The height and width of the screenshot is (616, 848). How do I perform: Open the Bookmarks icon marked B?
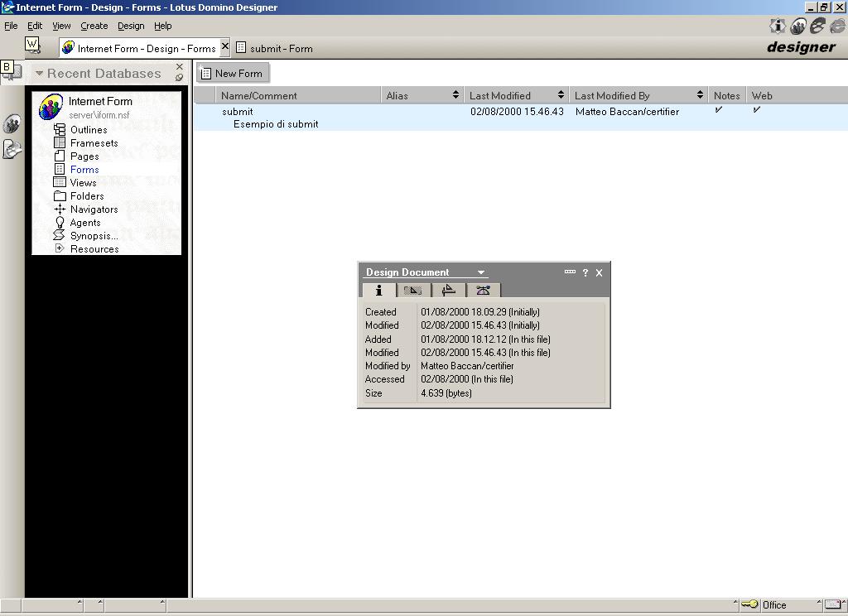point(11,70)
